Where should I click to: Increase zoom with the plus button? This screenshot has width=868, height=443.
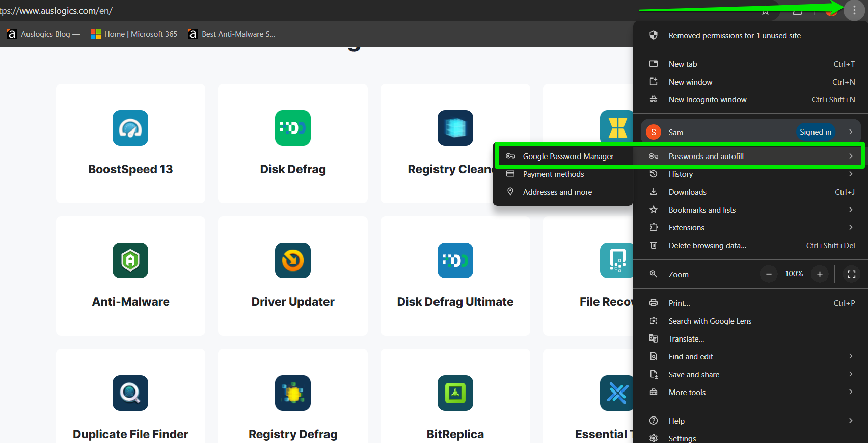820,274
